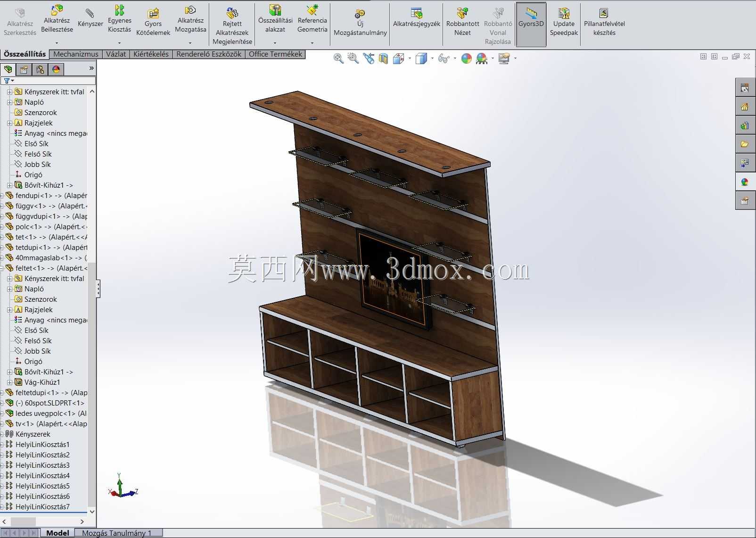
Task: Toggle the Gyors3D button off
Action: [531, 24]
